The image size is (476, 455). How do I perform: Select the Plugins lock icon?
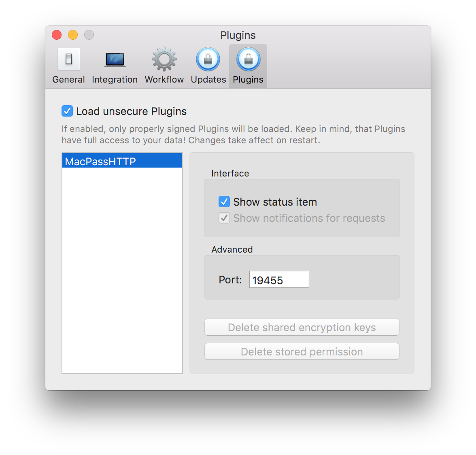click(249, 59)
